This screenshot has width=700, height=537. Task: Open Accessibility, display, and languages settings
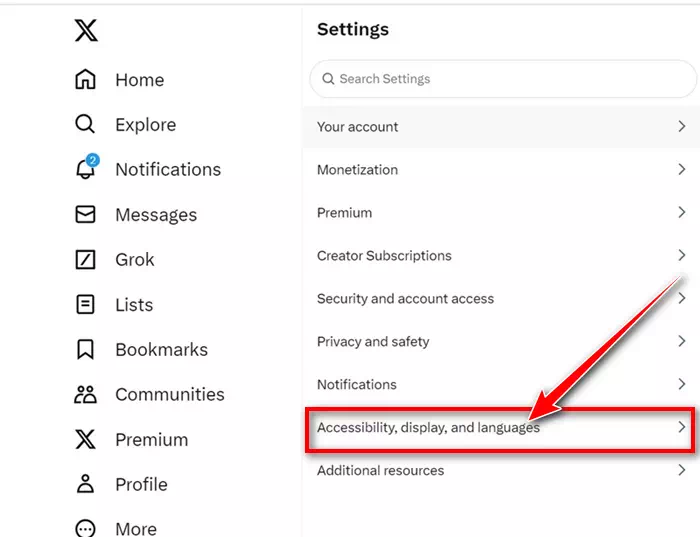click(500, 429)
